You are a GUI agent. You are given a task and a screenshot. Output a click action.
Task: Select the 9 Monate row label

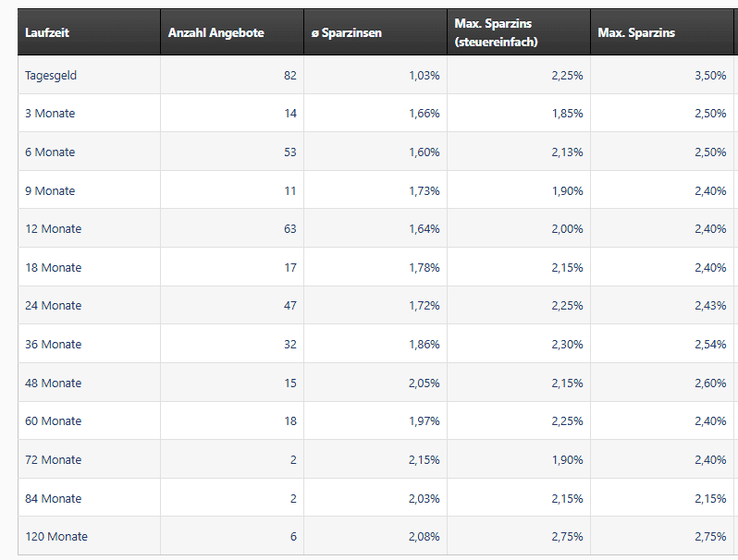pos(50,190)
